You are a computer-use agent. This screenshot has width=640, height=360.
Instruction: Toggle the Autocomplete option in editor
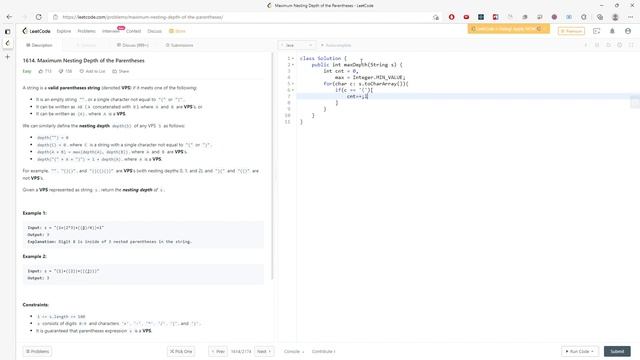coord(336,45)
